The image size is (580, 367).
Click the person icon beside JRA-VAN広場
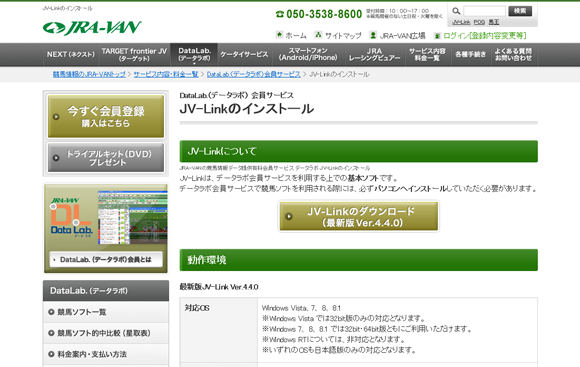[x=373, y=35]
